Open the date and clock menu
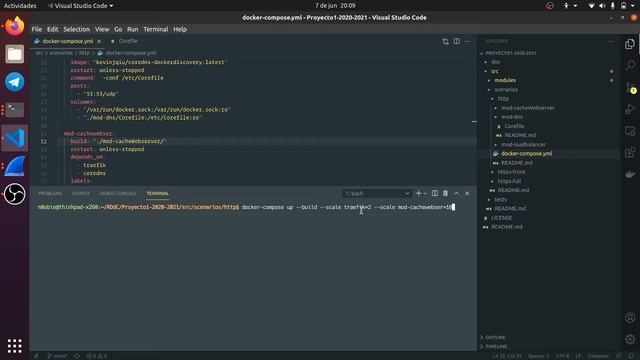The image size is (640, 360). (335, 6)
